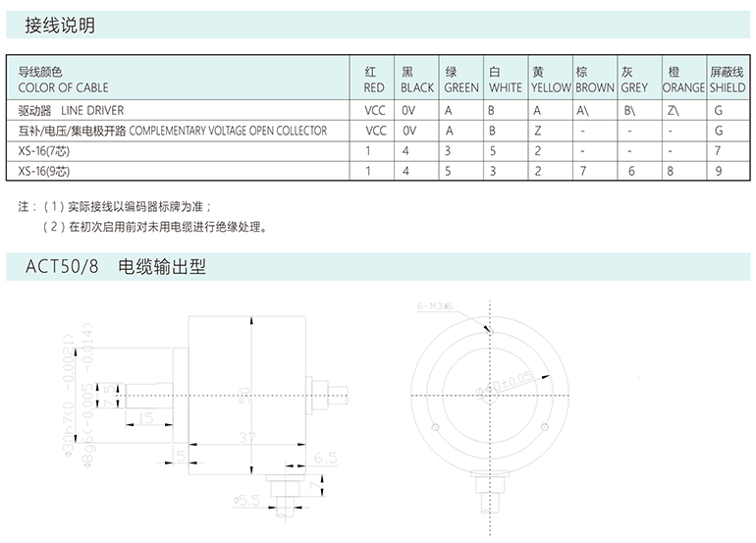This screenshot has width=756, height=543.
Task: Click the 6-M3 label on front view
Action: pos(435,305)
